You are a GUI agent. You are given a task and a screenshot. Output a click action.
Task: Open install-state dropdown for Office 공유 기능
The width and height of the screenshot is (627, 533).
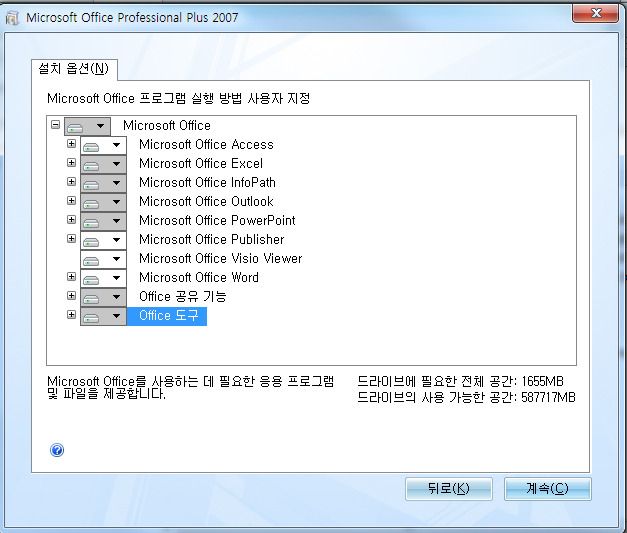click(x=104, y=297)
